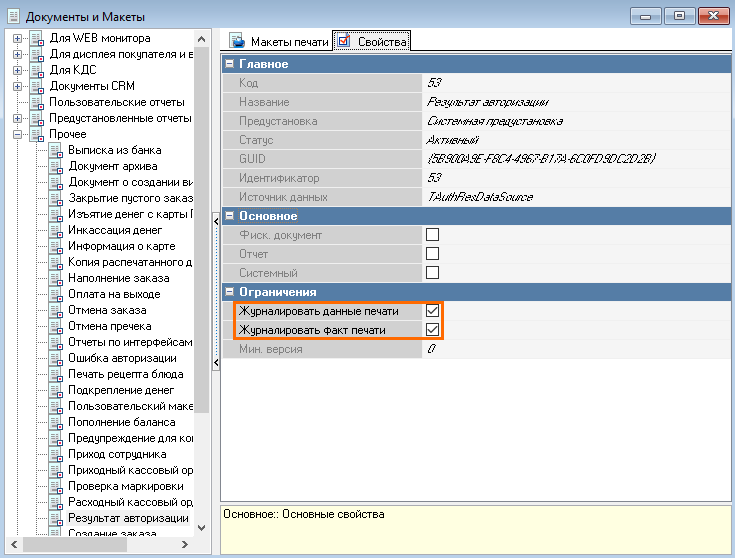Viewport: 735px width, 558px height.
Task: Enable the Фиск. документ checkbox
Action: pos(433,235)
